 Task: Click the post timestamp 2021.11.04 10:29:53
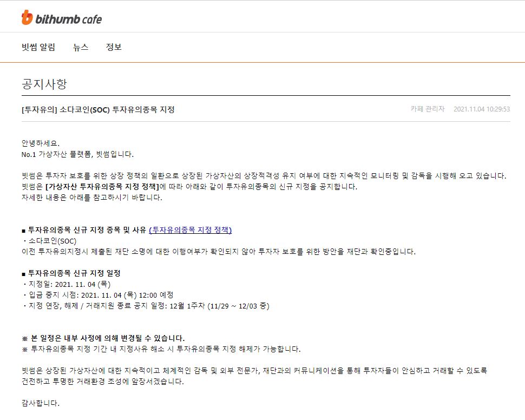click(x=482, y=109)
